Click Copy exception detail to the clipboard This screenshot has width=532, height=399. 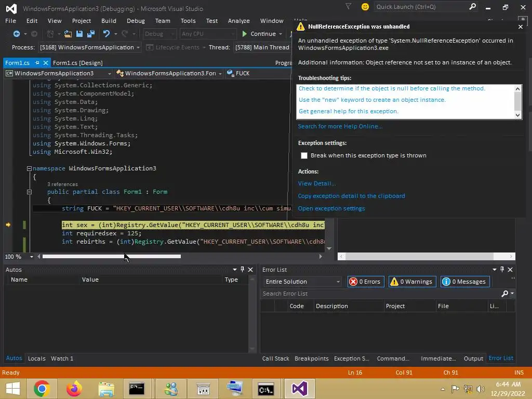[x=351, y=196]
